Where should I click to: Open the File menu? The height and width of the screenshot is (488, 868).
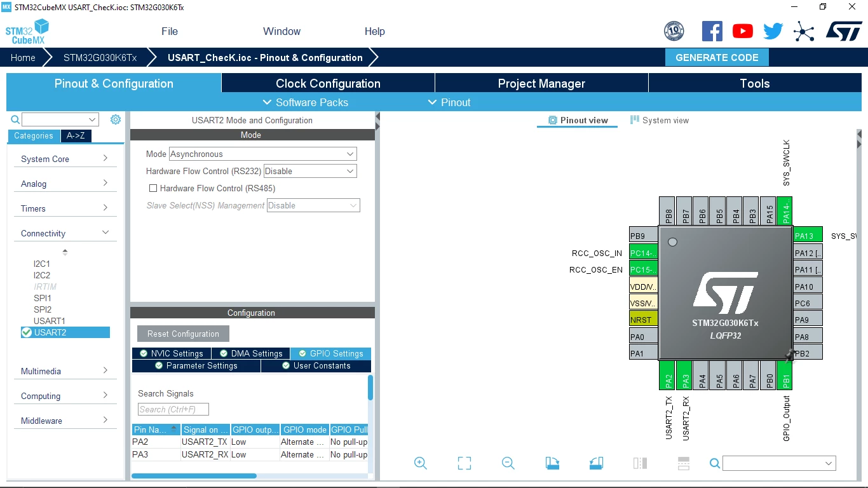170,31
